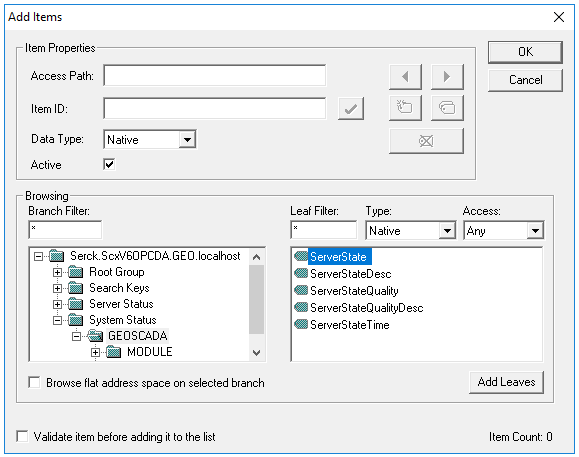Click the delete item crossed-out tag button
This screenshot has height=457, width=579.
tap(426, 141)
